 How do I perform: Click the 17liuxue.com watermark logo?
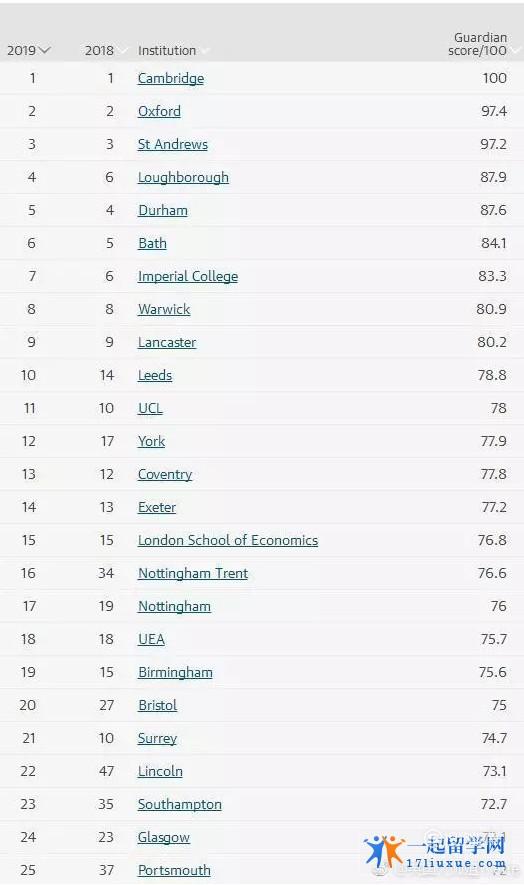pyautogui.click(x=435, y=852)
